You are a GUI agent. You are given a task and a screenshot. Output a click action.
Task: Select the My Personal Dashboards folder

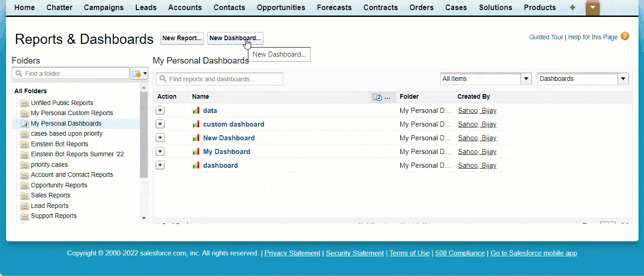coord(66,123)
